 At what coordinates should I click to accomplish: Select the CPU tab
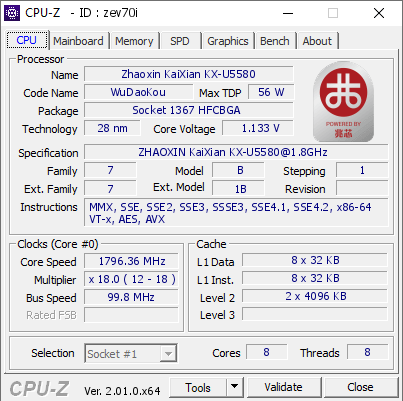pyautogui.click(x=27, y=40)
